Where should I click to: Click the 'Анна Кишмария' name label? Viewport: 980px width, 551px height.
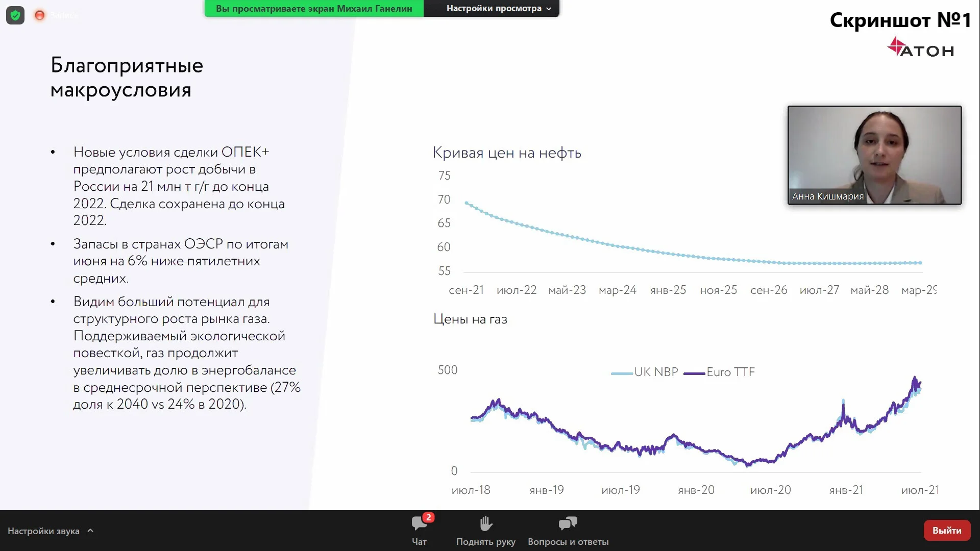click(x=827, y=196)
